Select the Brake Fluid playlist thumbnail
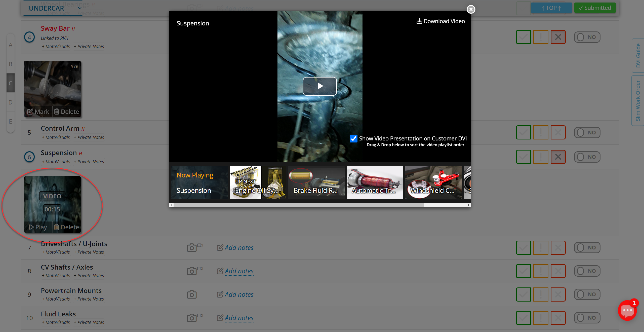The image size is (644, 332). pyautogui.click(x=316, y=182)
